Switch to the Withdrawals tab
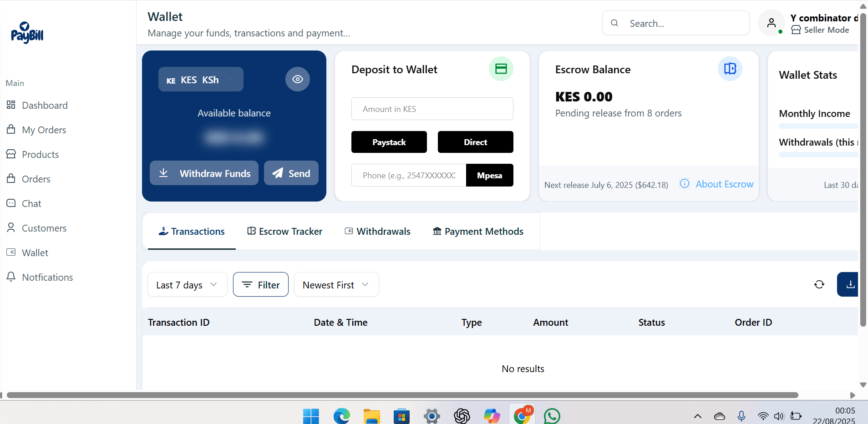This screenshot has height=424, width=868. [x=377, y=231]
